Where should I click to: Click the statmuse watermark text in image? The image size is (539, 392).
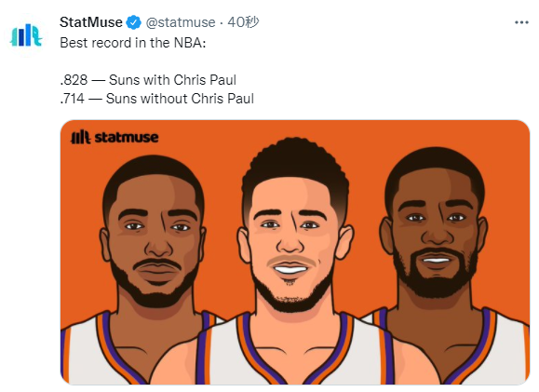[x=127, y=138]
